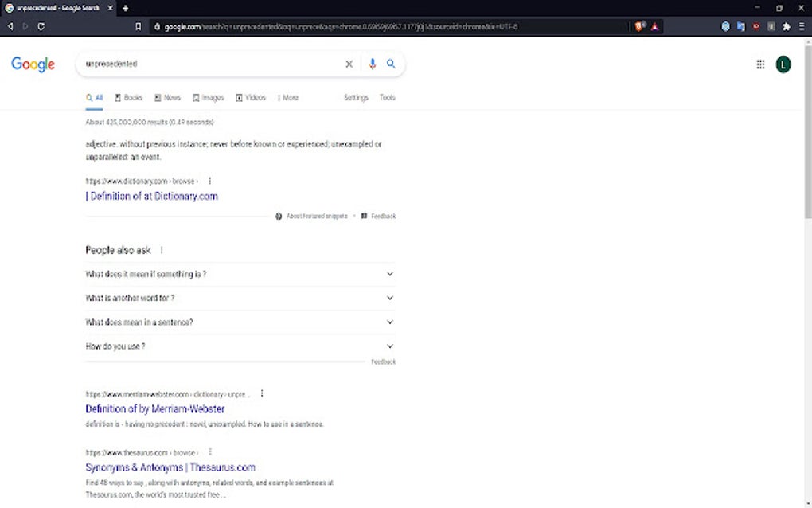
Task: Click the blue magnifier search button
Action: click(x=391, y=64)
